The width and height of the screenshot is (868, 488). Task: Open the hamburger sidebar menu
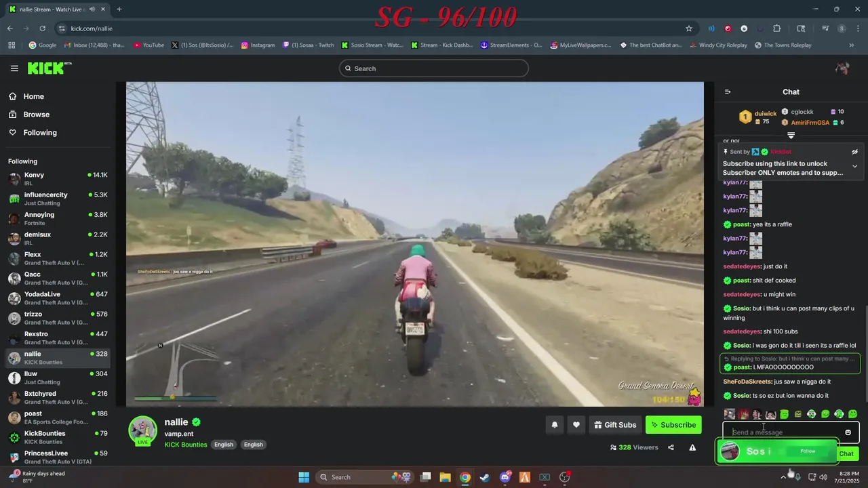[x=14, y=68]
